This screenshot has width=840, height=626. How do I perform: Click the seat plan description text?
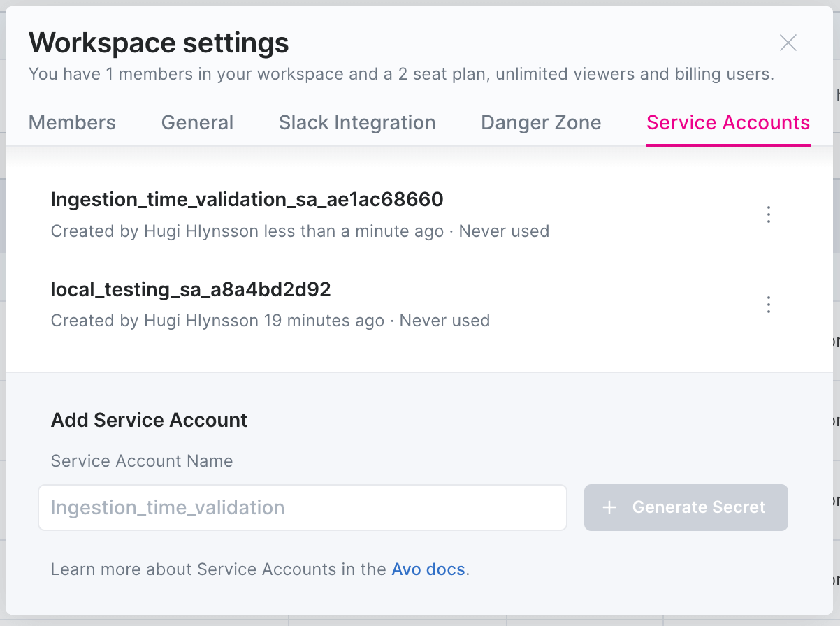point(400,74)
